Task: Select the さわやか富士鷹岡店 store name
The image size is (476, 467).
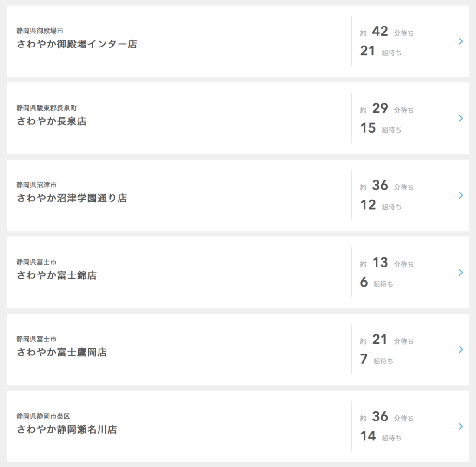Action: tap(62, 352)
